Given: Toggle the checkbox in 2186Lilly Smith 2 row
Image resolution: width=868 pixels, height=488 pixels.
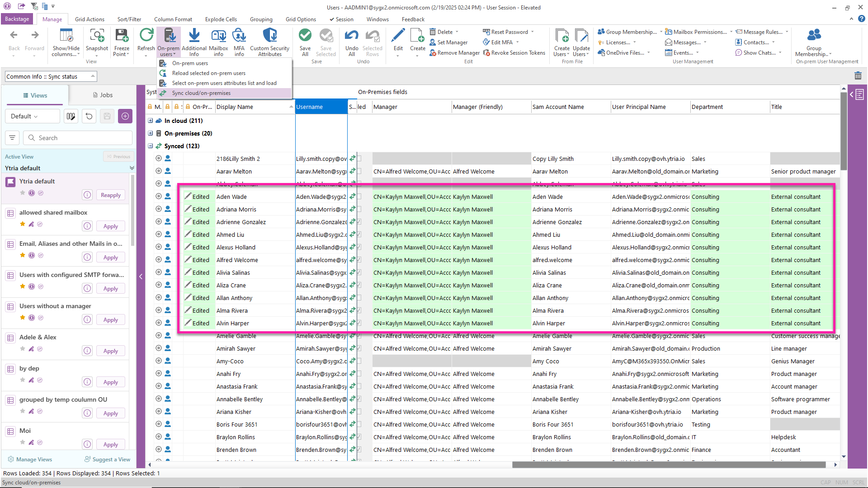Looking at the screenshot, I should click(x=359, y=159).
